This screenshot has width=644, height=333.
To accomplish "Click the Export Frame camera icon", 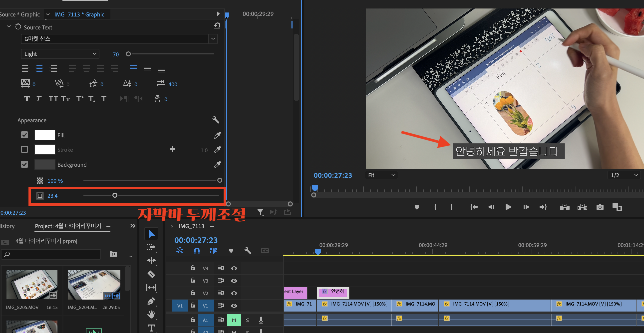I will (x=600, y=207).
